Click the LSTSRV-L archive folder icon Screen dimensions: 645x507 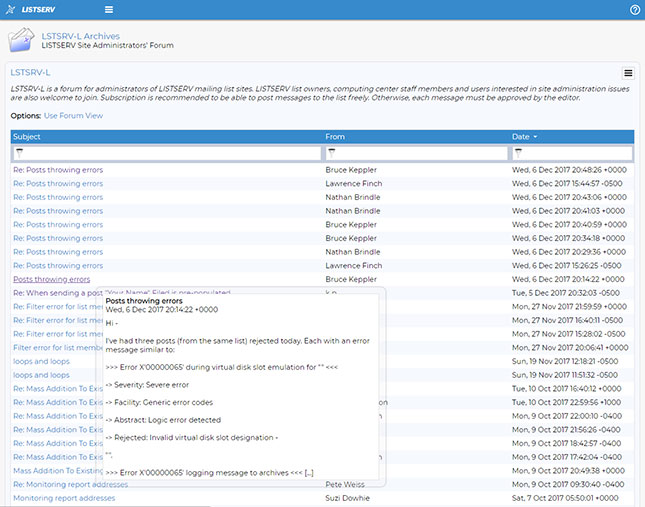tap(21, 40)
